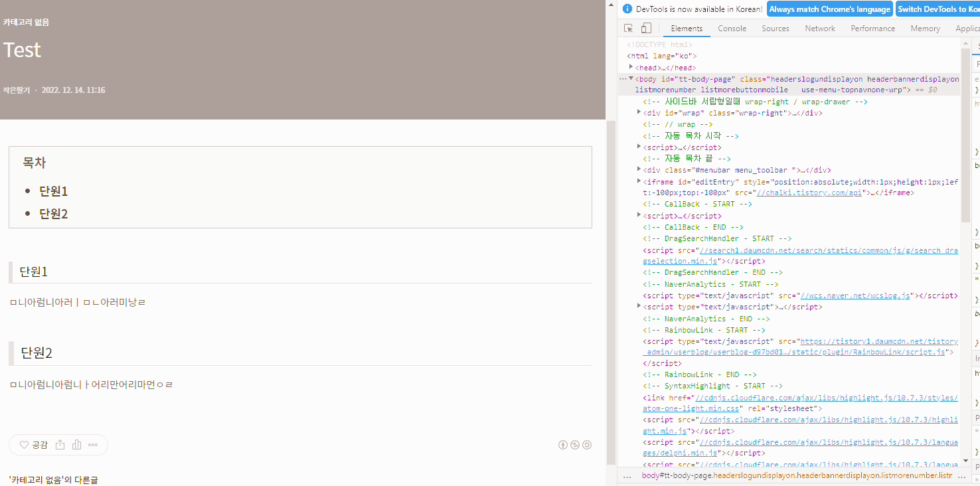Expand the div menu_toolbar node
This screenshot has width=980, height=486.
pyautogui.click(x=639, y=169)
